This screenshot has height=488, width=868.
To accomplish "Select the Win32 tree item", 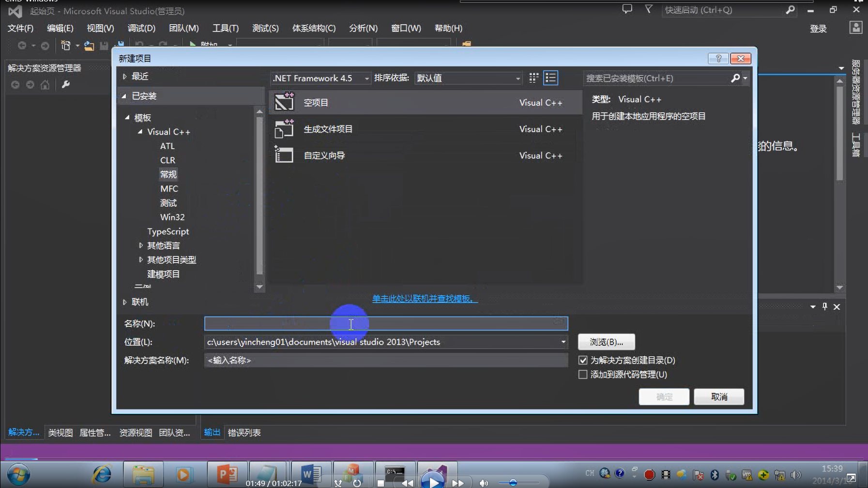I will click(x=172, y=217).
